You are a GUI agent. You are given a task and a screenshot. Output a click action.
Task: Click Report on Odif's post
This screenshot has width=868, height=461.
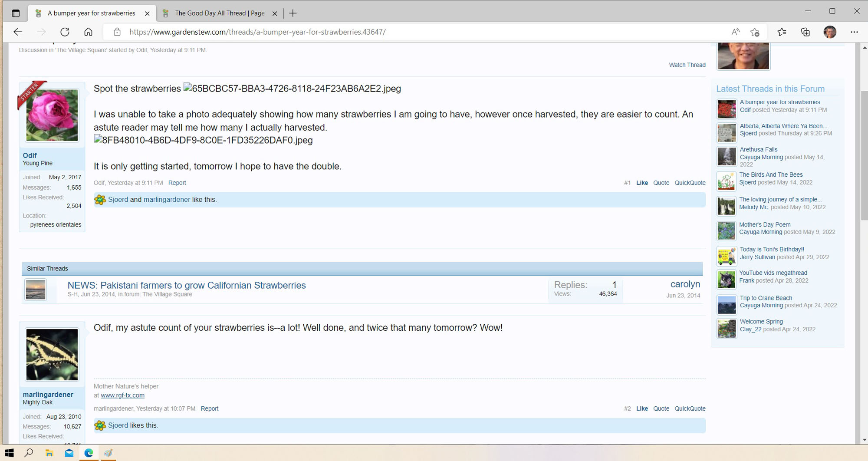pyautogui.click(x=177, y=183)
